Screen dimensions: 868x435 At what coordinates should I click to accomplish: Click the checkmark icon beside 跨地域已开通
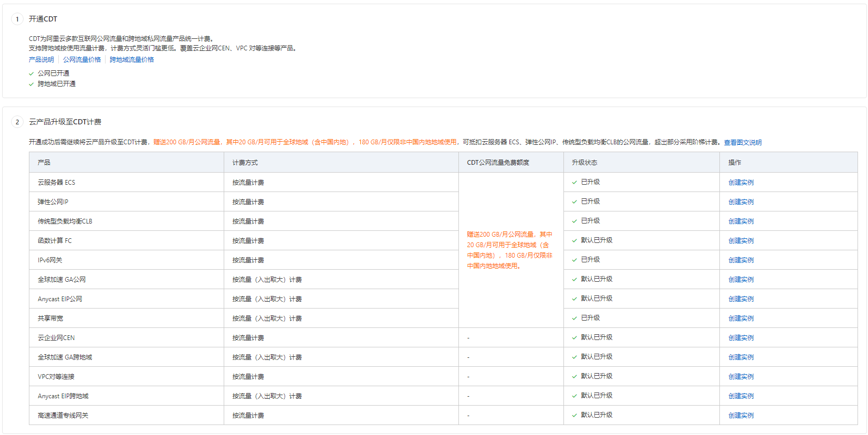pyautogui.click(x=32, y=84)
